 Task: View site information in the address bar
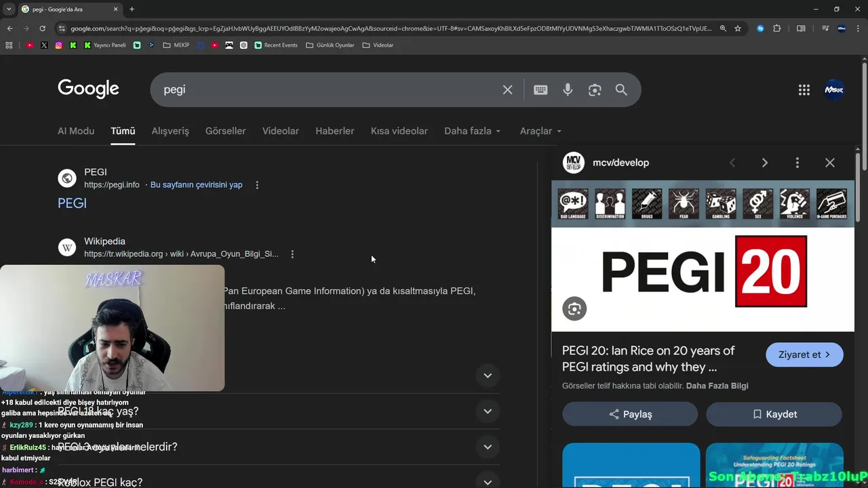pos(62,28)
